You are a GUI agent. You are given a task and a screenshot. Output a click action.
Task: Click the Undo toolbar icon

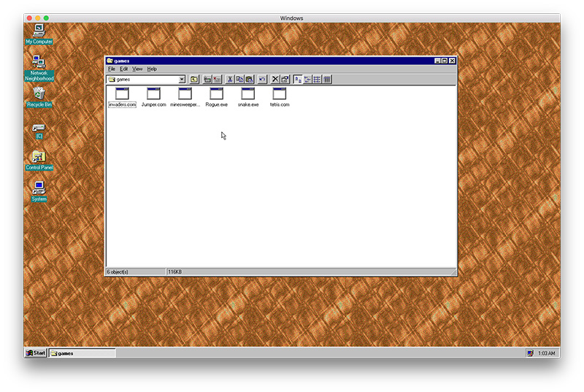pos(262,80)
